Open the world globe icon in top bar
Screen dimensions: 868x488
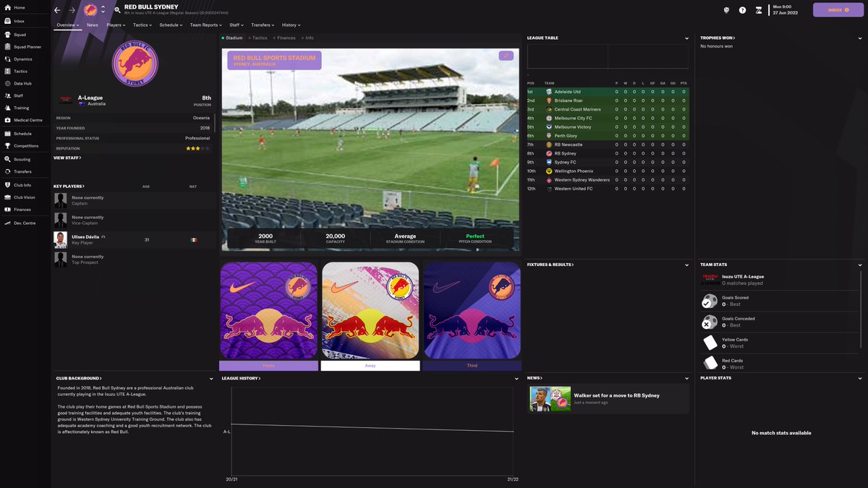point(726,10)
